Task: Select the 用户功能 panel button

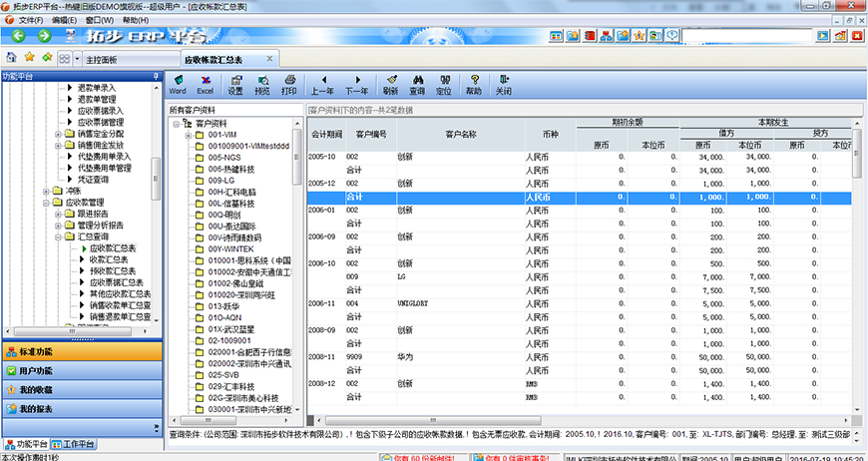Action: click(x=40, y=370)
